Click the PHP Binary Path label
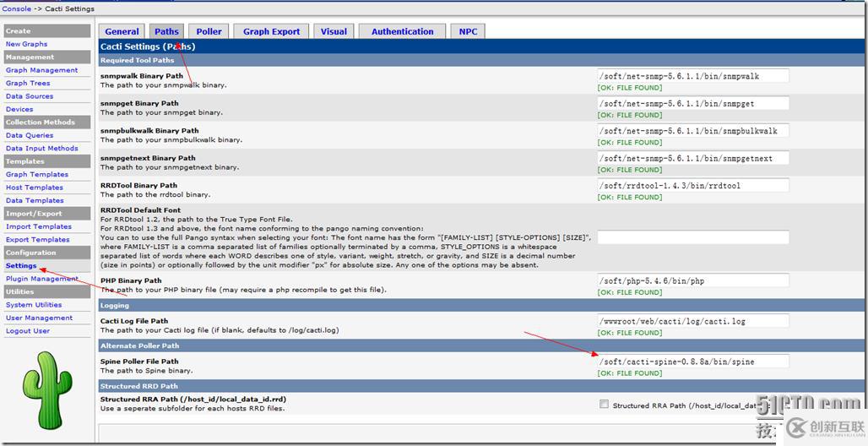 pos(131,280)
